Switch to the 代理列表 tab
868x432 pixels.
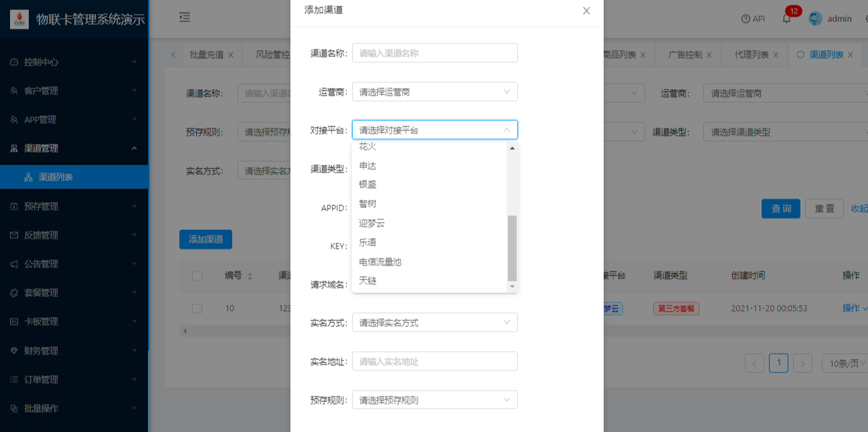point(752,55)
